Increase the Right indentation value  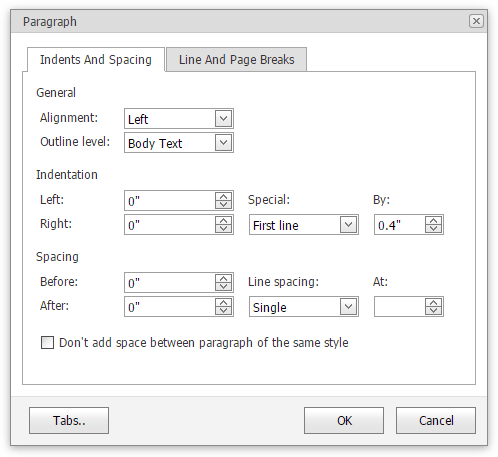coord(223,220)
